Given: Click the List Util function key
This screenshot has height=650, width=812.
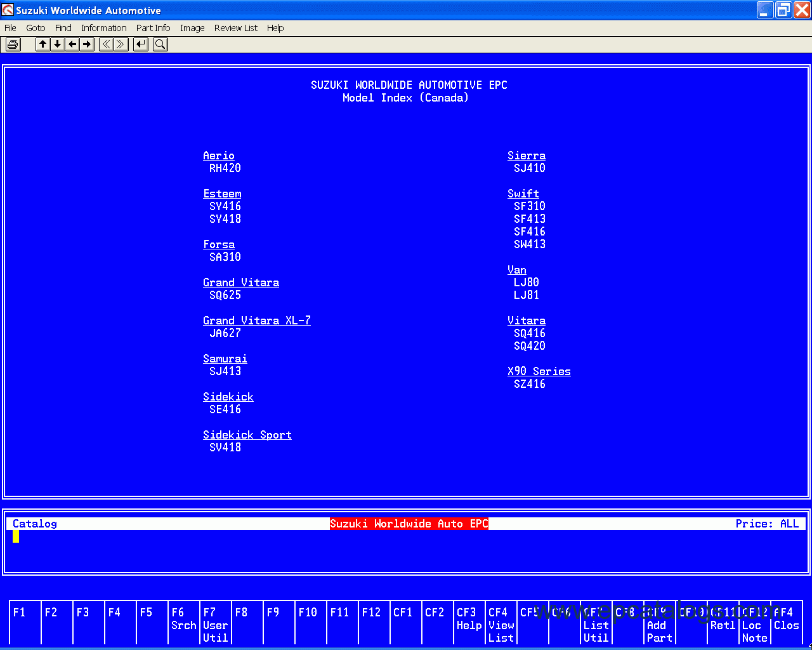Looking at the screenshot, I should (x=596, y=623).
